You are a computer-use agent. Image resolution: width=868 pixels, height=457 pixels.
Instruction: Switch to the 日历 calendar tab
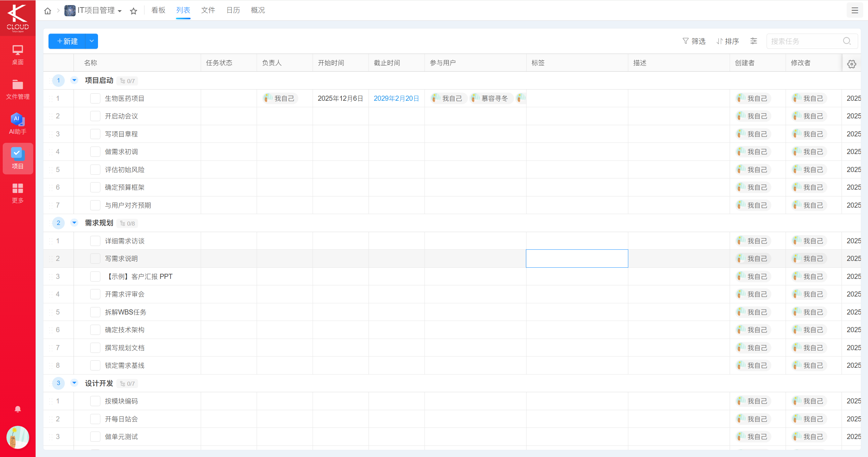tap(233, 10)
